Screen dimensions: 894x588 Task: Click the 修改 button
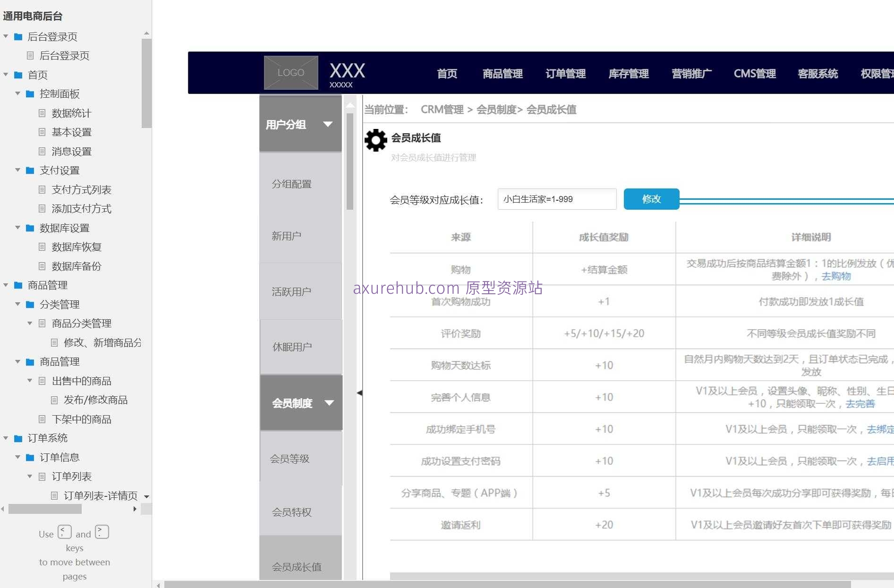click(651, 199)
